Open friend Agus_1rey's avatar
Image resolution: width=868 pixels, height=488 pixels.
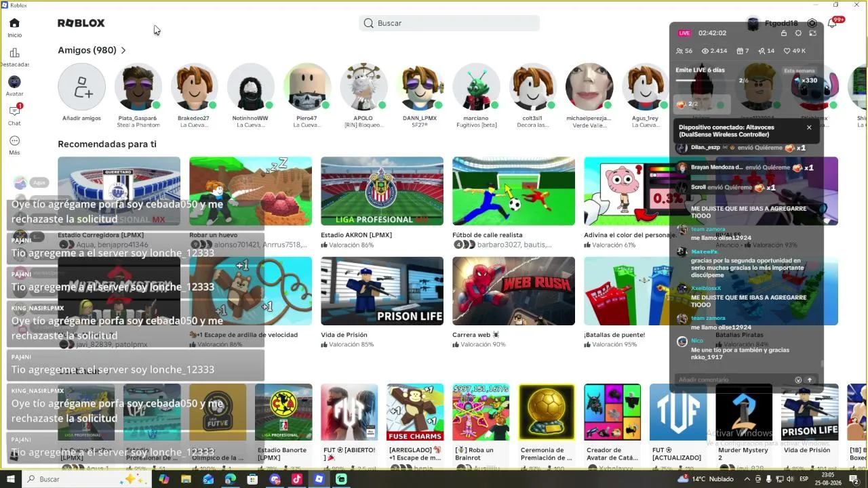coord(645,87)
